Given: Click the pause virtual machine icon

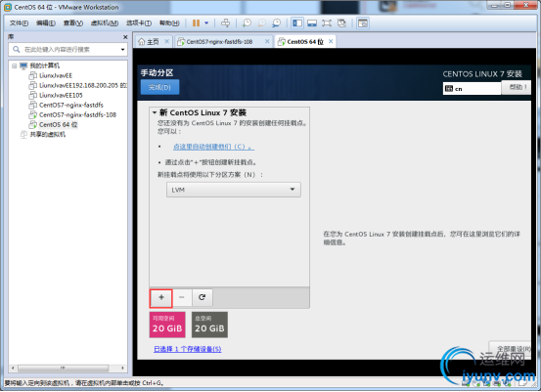Looking at the screenshot, I should [x=196, y=23].
